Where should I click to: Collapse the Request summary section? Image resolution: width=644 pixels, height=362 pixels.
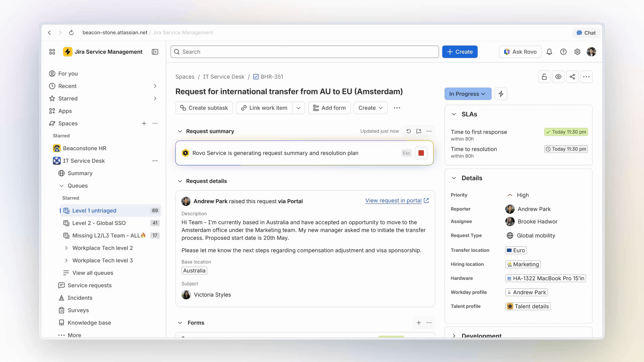[x=180, y=131]
